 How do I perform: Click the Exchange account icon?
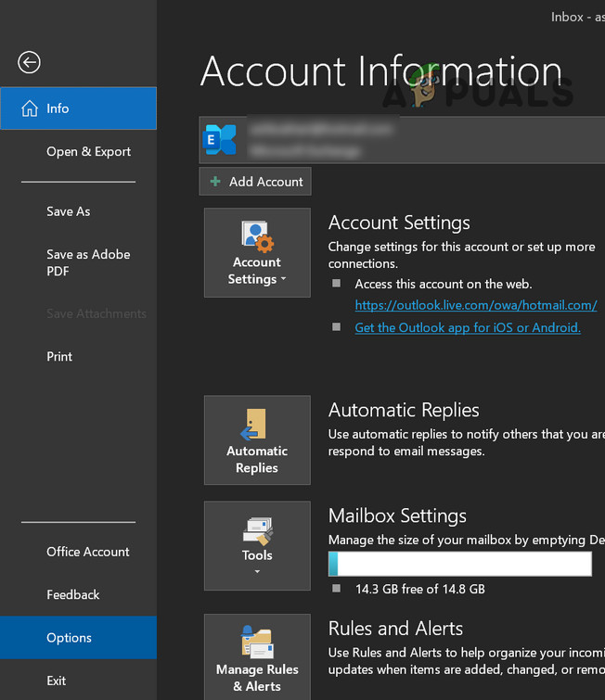click(x=220, y=140)
